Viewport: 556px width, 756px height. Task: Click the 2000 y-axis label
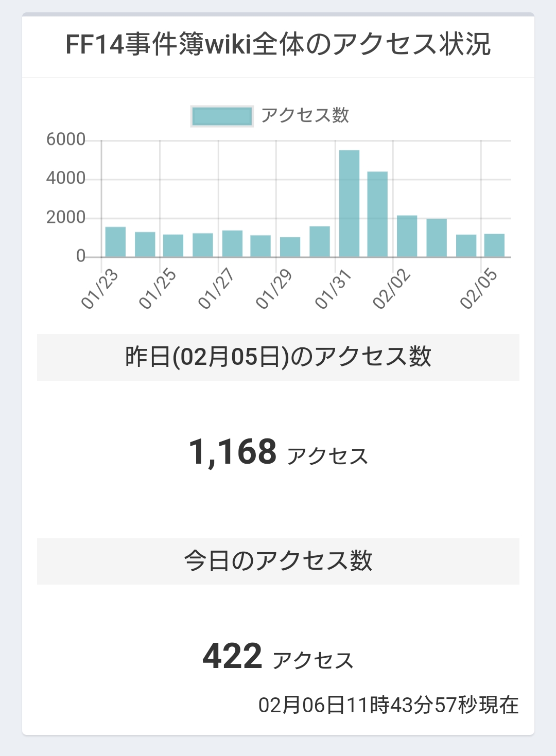pos(66,218)
